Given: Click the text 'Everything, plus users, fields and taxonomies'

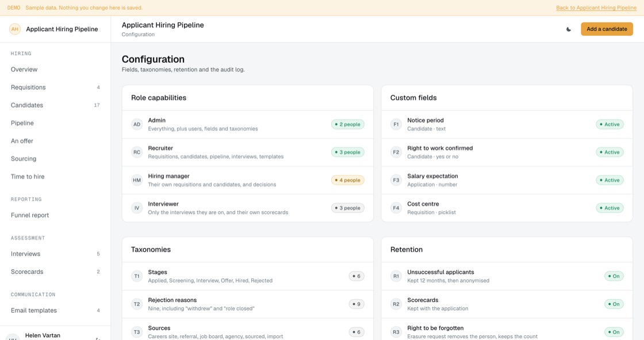Looking at the screenshot, I should coord(203,129).
